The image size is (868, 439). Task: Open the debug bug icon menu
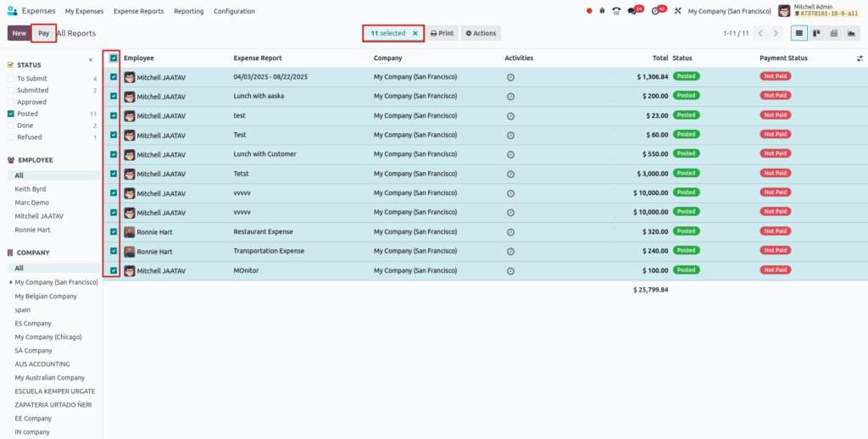[602, 11]
